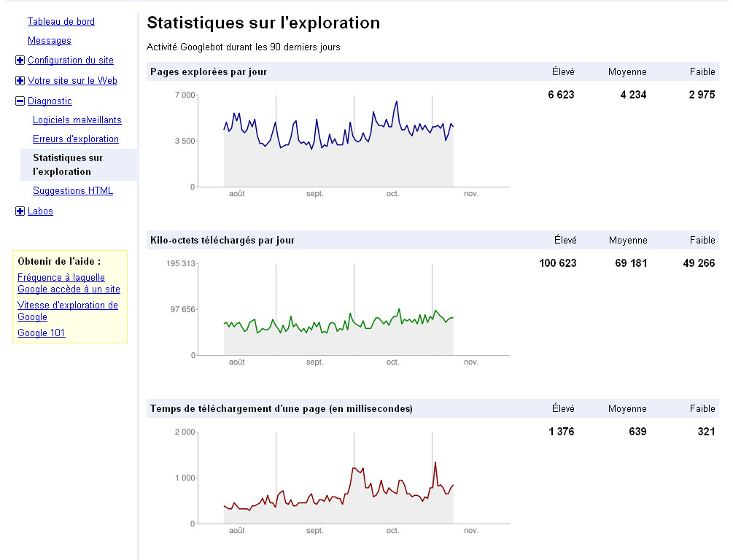Click the green kilo-octets downloaded chart
The height and width of the screenshot is (560, 733).
[x=338, y=321]
